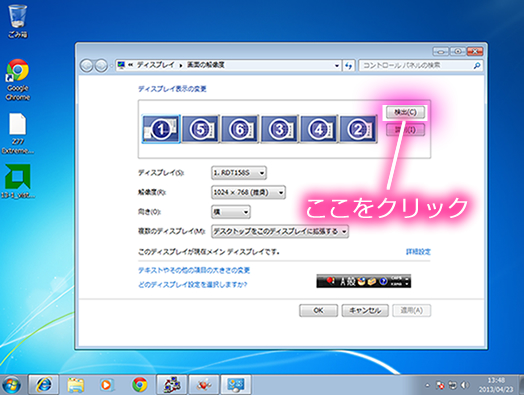Click the Apply (A) button

coord(412,310)
